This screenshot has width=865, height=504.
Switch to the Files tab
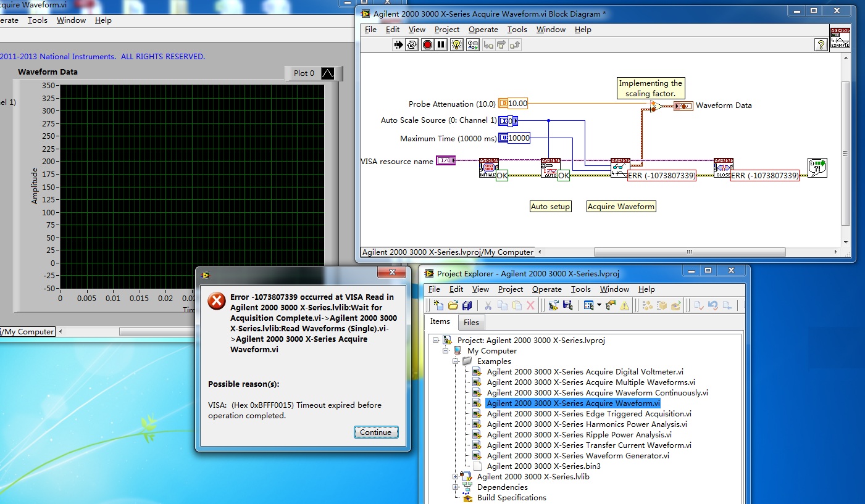[x=471, y=322]
